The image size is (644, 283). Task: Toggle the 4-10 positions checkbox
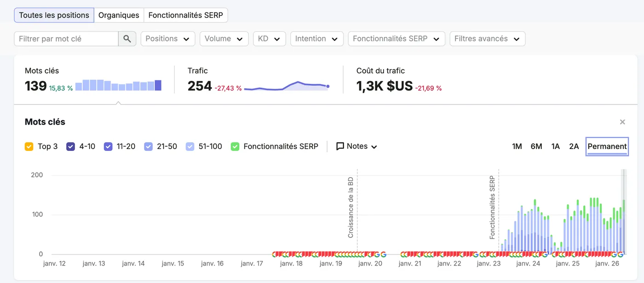click(x=71, y=146)
